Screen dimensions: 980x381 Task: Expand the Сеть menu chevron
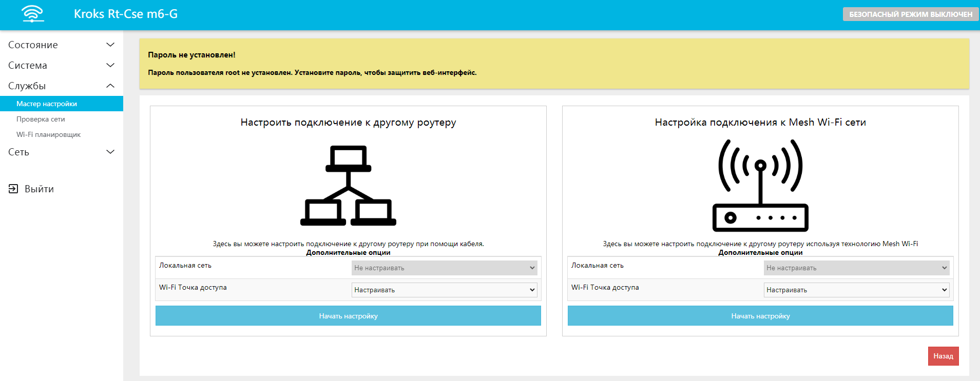[x=110, y=152]
